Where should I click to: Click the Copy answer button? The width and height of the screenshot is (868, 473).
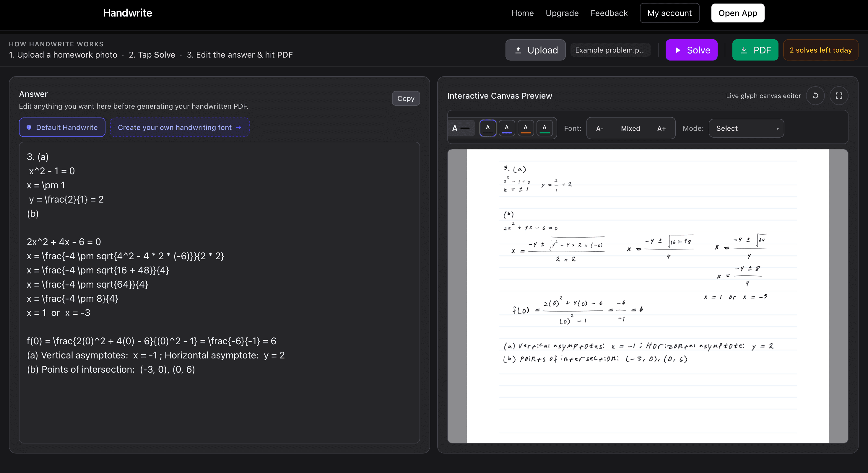406,98
